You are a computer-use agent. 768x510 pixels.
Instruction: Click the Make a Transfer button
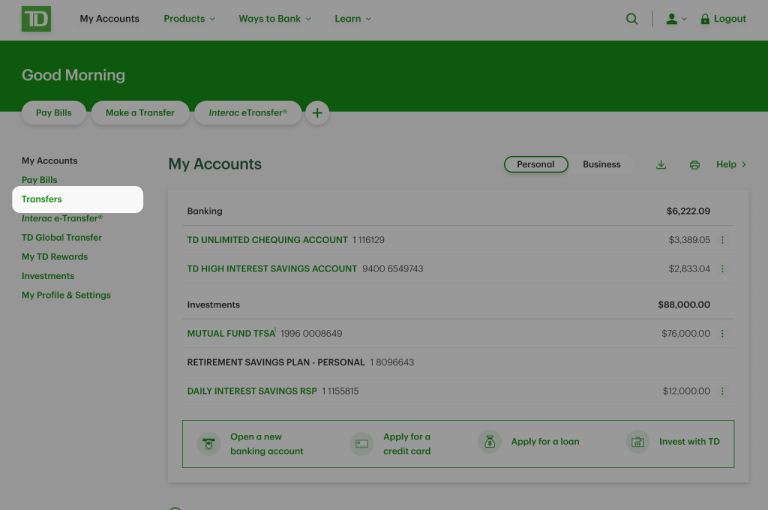coord(140,113)
